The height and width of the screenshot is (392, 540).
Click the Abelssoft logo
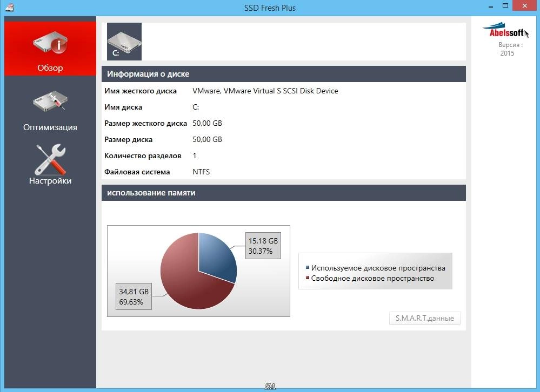[506, 30]
